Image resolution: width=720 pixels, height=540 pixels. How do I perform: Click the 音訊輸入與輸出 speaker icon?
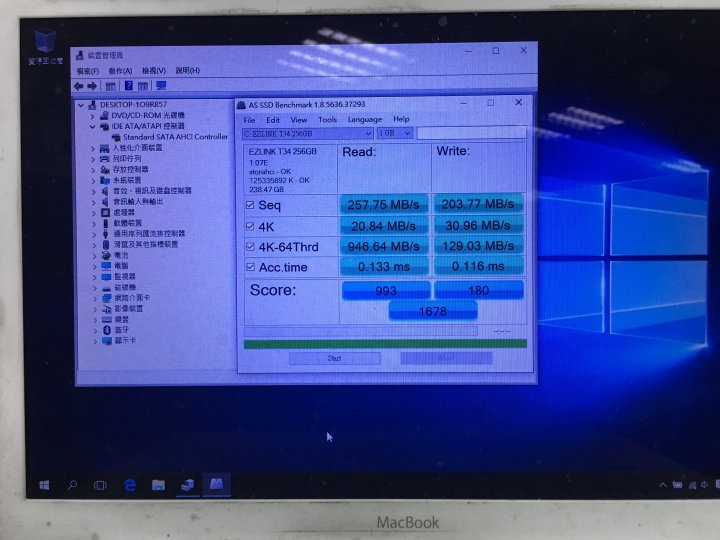(105, 202)
